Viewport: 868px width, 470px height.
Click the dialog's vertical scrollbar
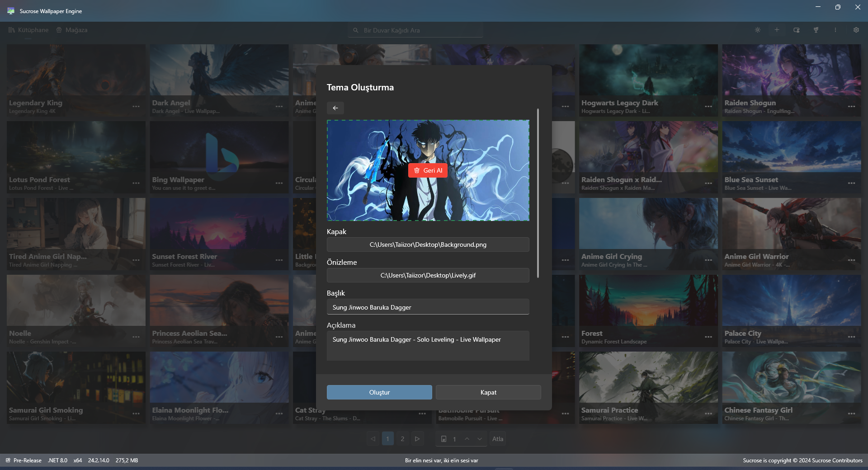pyautogui.click(x=538, y=193)
